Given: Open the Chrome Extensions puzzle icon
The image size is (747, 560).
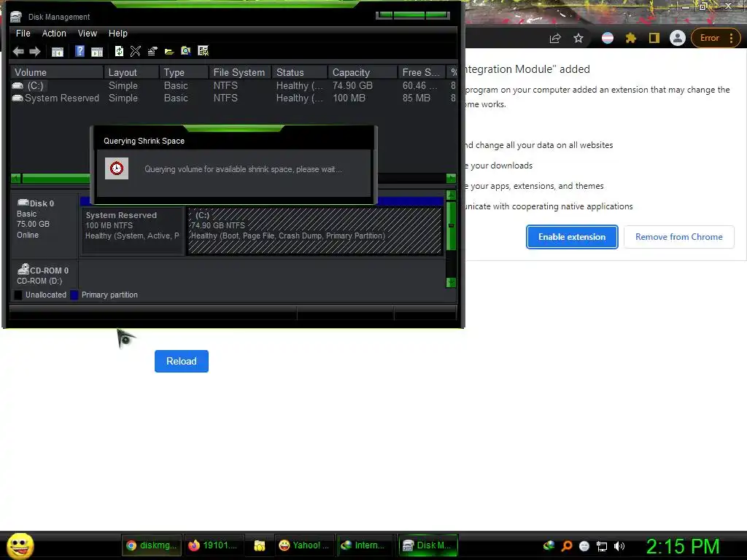Looking at the screenshot, I should 631,38.
